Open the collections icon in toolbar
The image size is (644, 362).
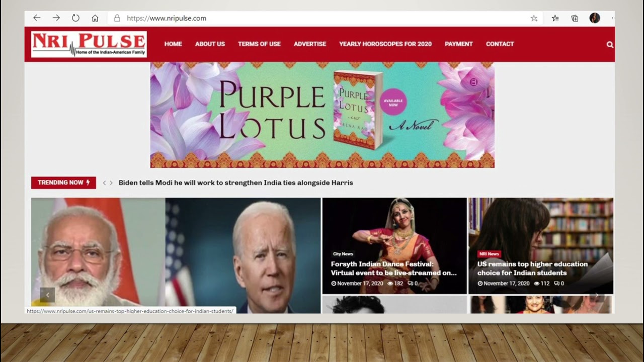tap(575, 18)
